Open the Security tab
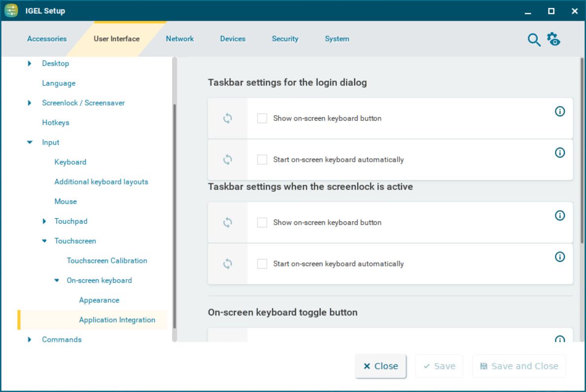 (285, 39)
